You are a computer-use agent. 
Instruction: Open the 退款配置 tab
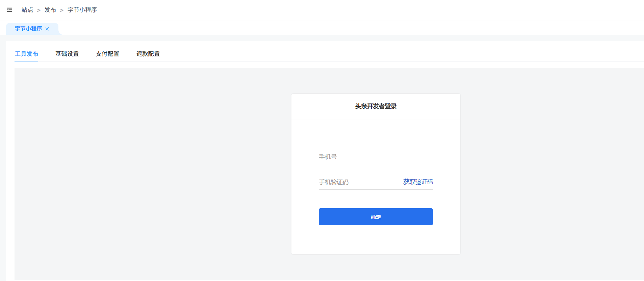pyautogui.click(x=148, y=54)
